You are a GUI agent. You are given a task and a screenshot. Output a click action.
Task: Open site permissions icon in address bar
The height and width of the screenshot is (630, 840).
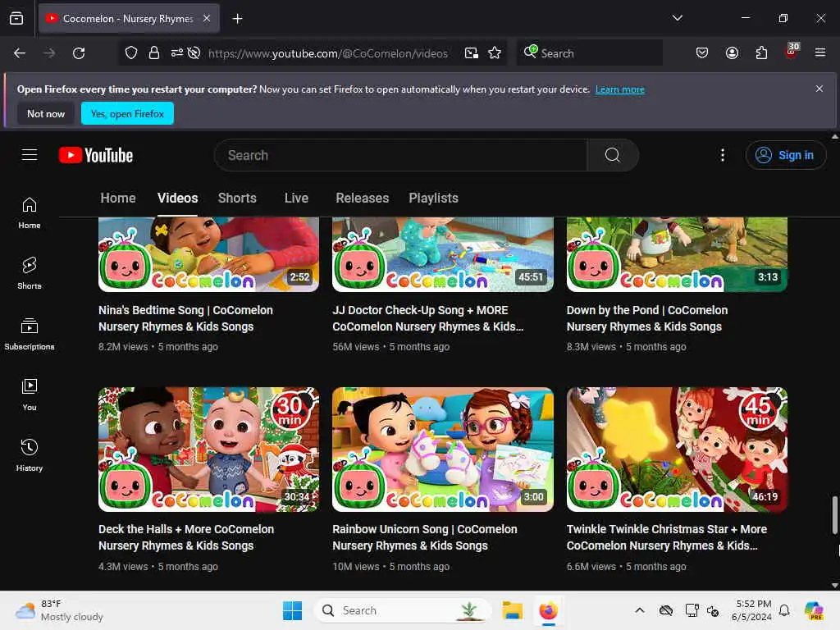tap(177, 53)
